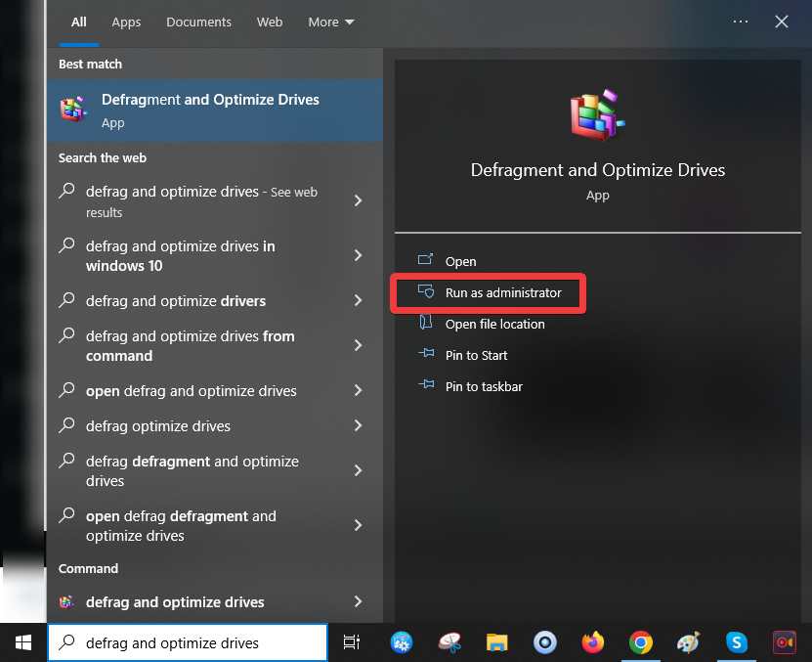
Task: Expand 'defrag optimize drives' arrow
Action: [358, 425]
